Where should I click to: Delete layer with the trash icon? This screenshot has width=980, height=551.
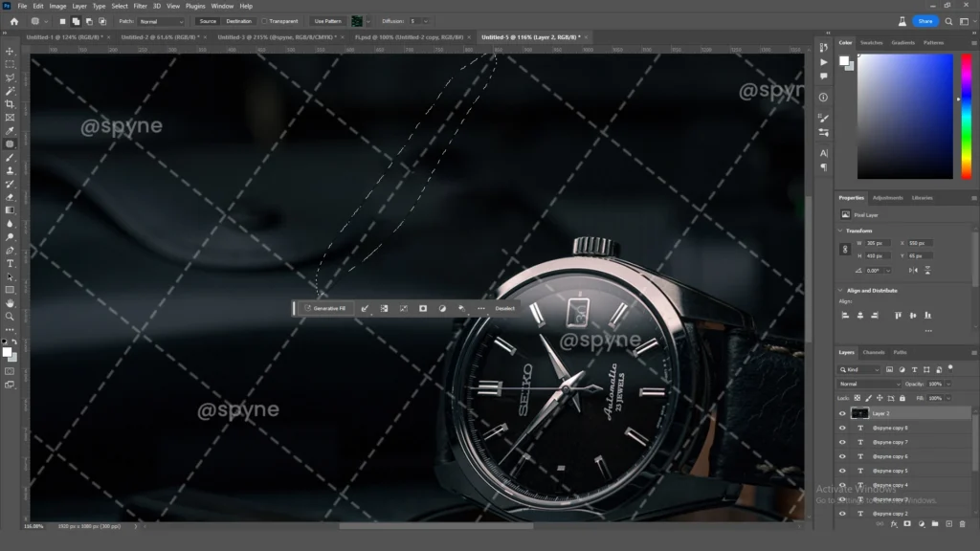point(963,524)
